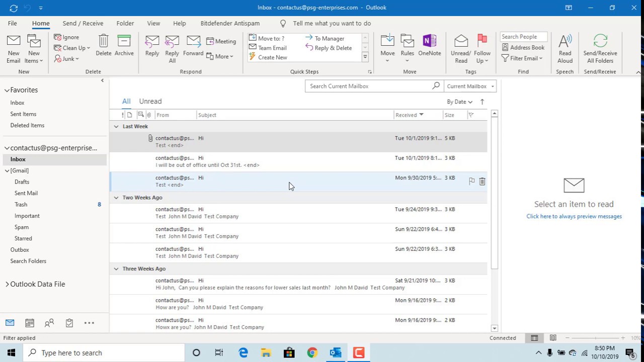Open the Follow Up flag menu

pos(482,49)
